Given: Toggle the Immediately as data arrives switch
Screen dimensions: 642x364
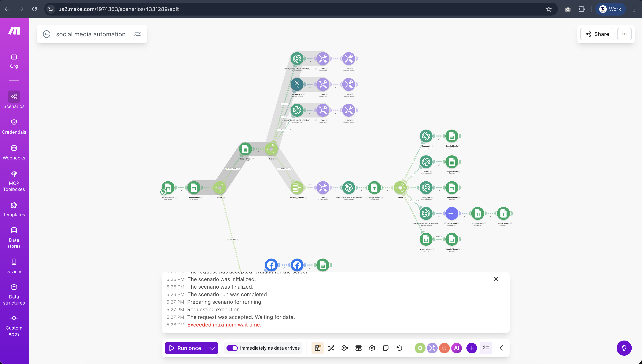Looking at the screenshot, I should point(232,348).
